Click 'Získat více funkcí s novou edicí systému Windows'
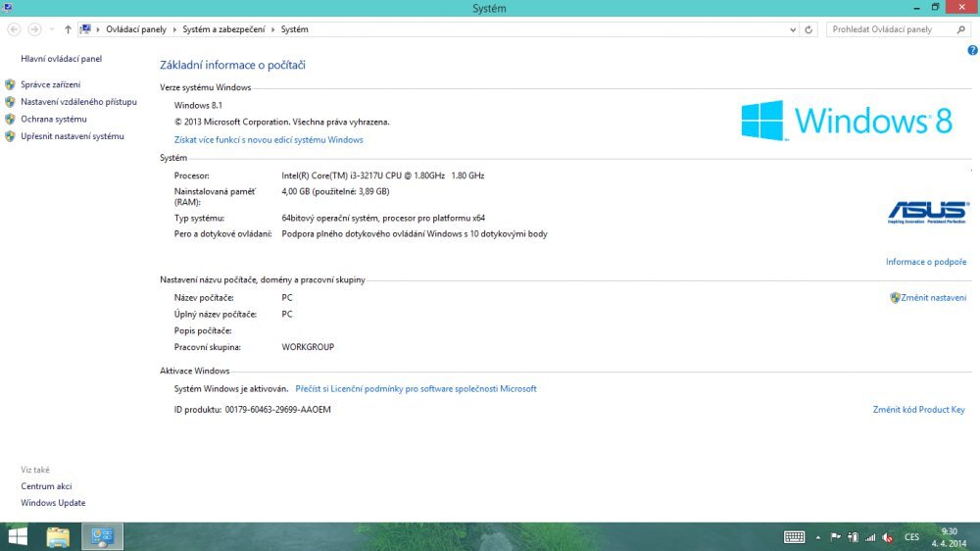This screenshot has height=551, width=980. coord(269,140)
